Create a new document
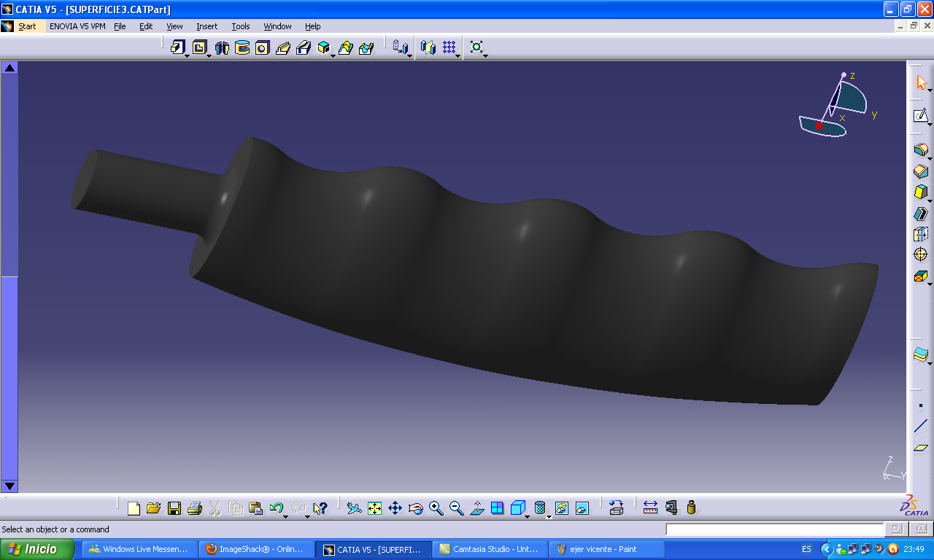This screenshot has height=560, width=934. (x=134, y=508)
